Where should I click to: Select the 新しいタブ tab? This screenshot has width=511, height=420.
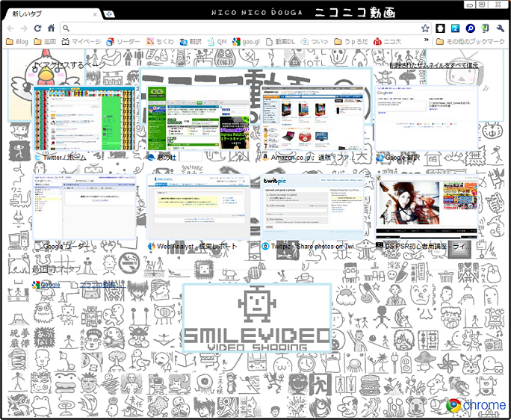point(52,14)
